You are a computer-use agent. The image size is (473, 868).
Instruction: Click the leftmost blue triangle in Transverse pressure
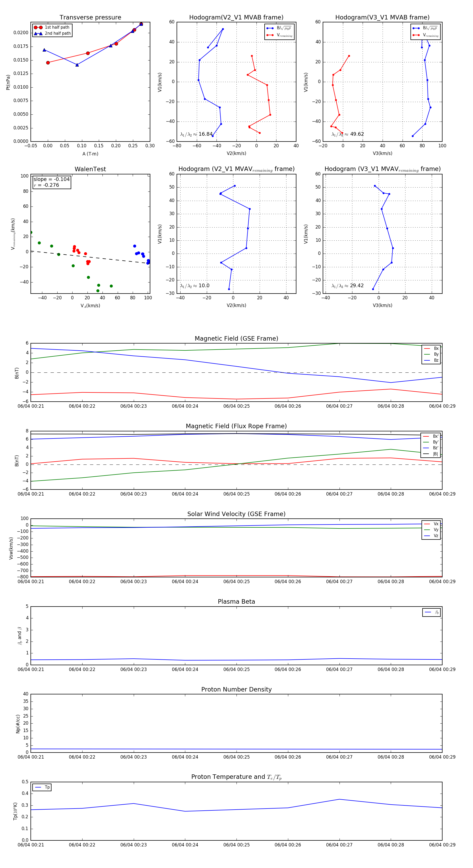44,50
